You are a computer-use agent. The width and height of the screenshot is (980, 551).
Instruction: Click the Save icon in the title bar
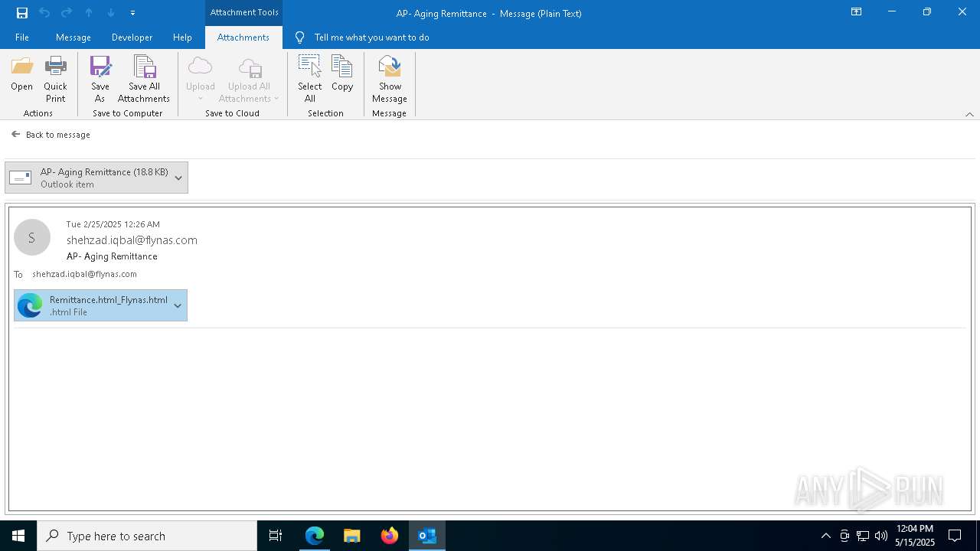(22, 13)
